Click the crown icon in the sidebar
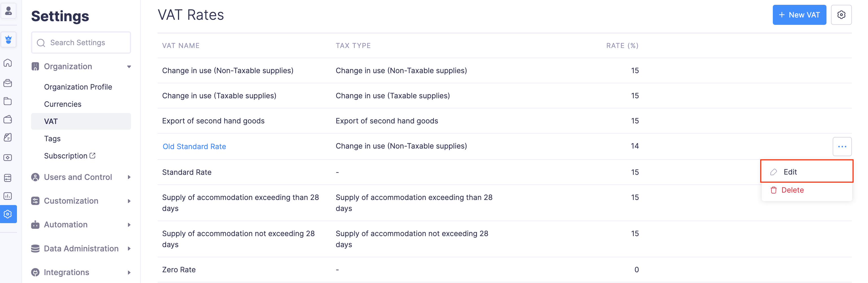Image resolution: width=868 pixels, height=283 pixels. [x=8, y=40]
